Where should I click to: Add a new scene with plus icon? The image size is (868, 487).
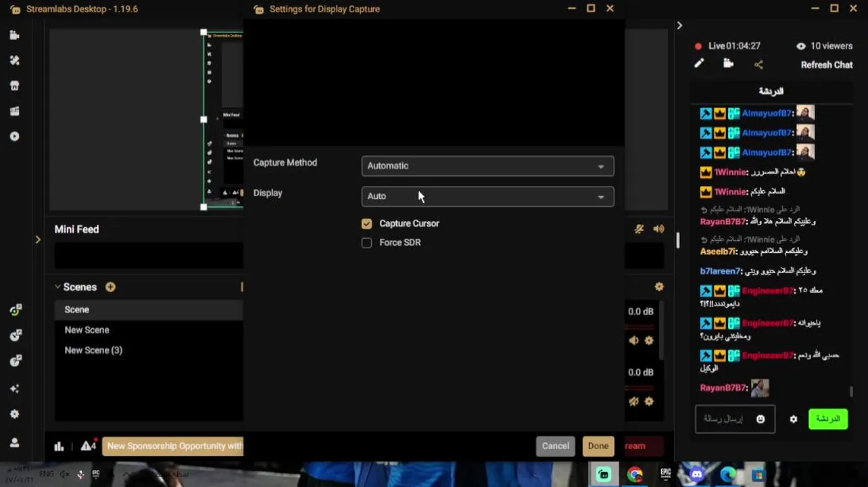(110, 287)
